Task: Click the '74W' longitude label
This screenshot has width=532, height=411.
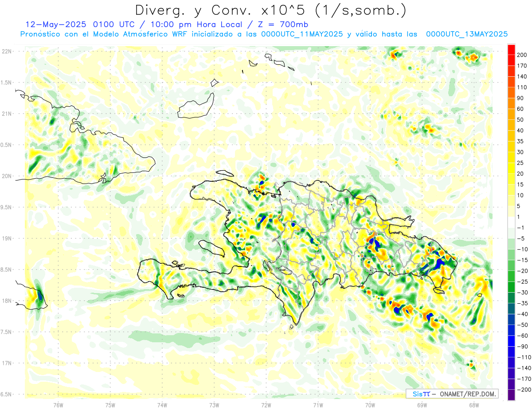Action: pos(162,405)
